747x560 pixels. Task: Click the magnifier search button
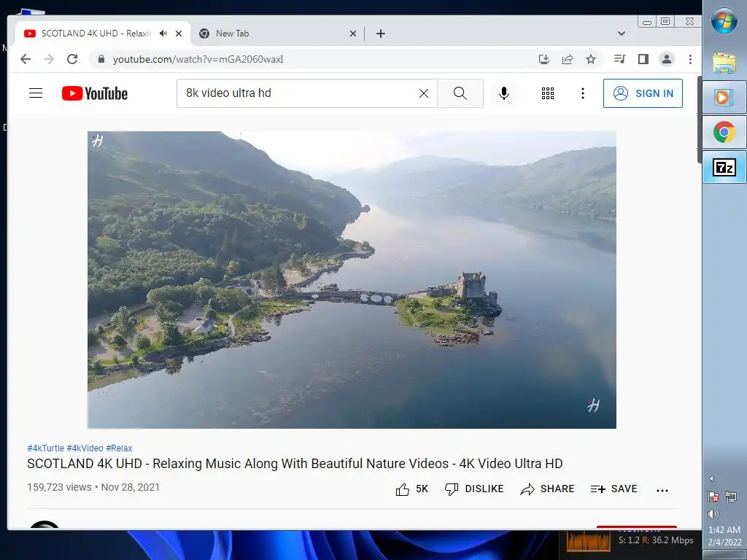[460, 93]
